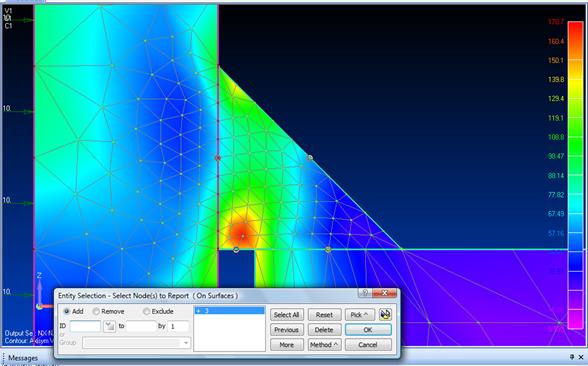Click legend value 57.16
588x366 pixels.
[556, 233]
